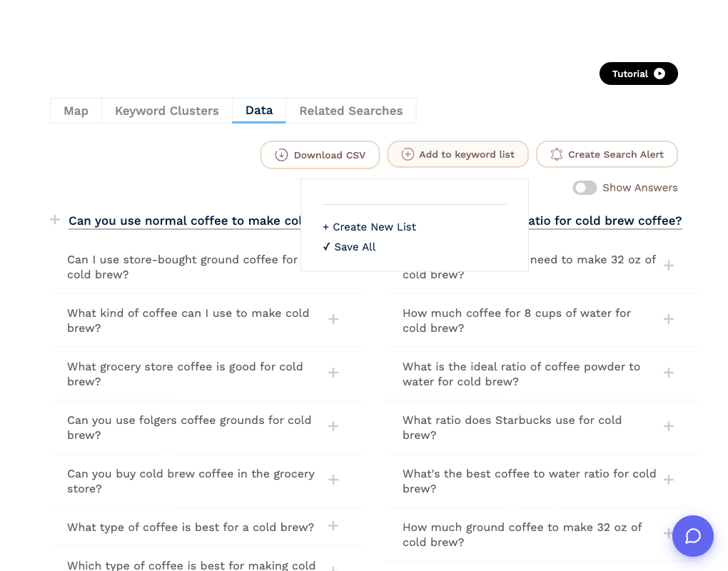Add 'What ratio does Starbucks use' question
728x571 pixels.
coord(669,425)
